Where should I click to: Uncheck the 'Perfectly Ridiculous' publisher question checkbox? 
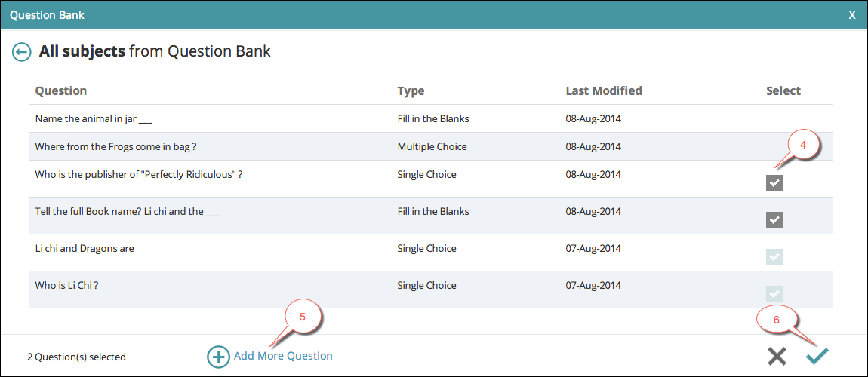click(774, 182)
